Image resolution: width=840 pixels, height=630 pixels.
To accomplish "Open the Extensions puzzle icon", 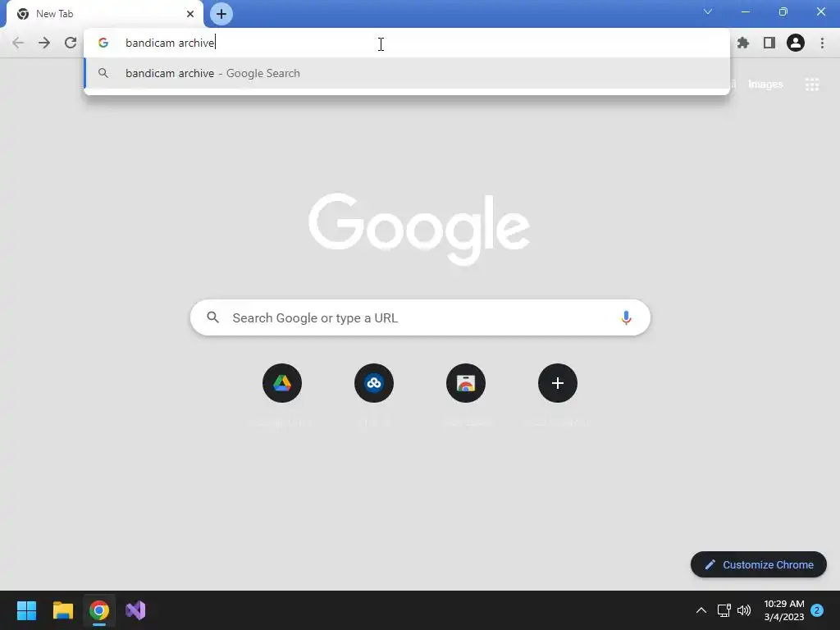I will (743, 43).
